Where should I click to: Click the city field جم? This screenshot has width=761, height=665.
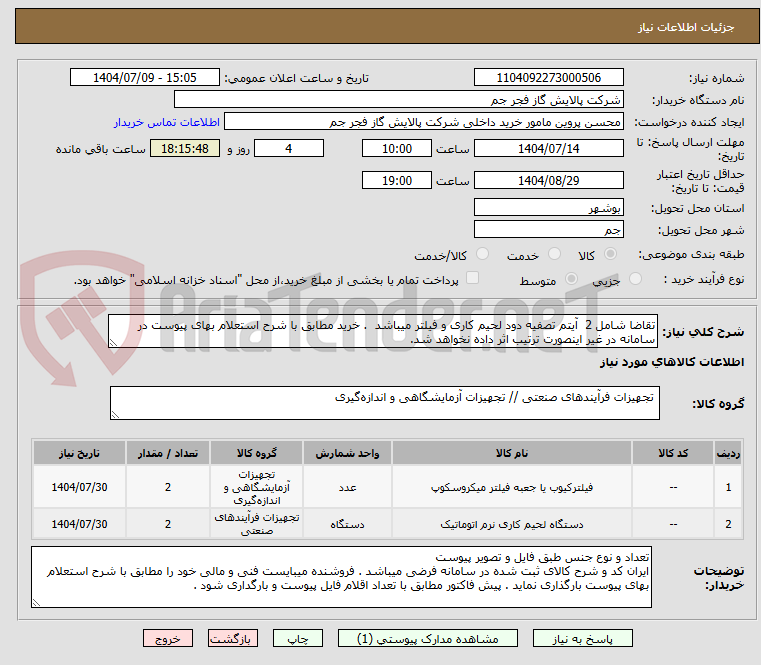point(548,229)
